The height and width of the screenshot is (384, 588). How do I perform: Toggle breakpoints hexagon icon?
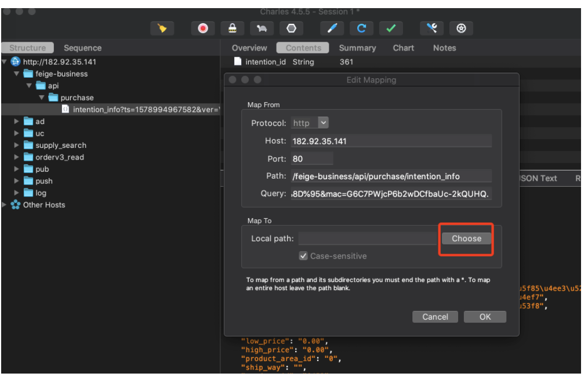(x=291, y=28)
